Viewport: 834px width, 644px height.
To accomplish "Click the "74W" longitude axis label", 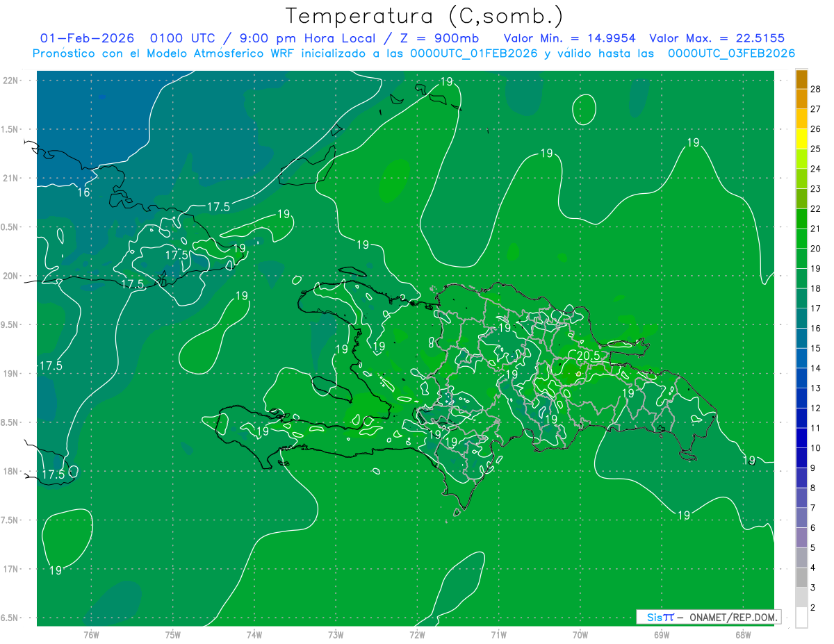I will click(254, 634).
